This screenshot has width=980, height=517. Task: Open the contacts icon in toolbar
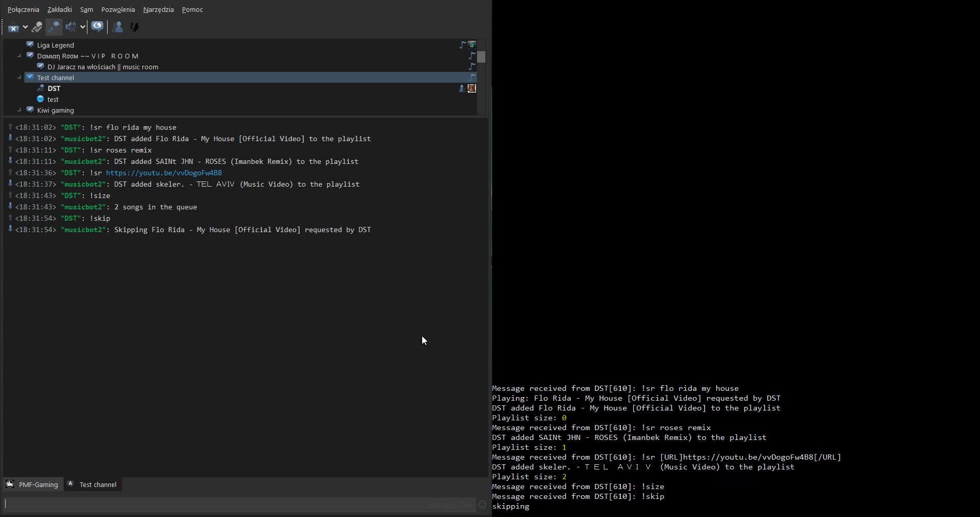coord(117,27)
